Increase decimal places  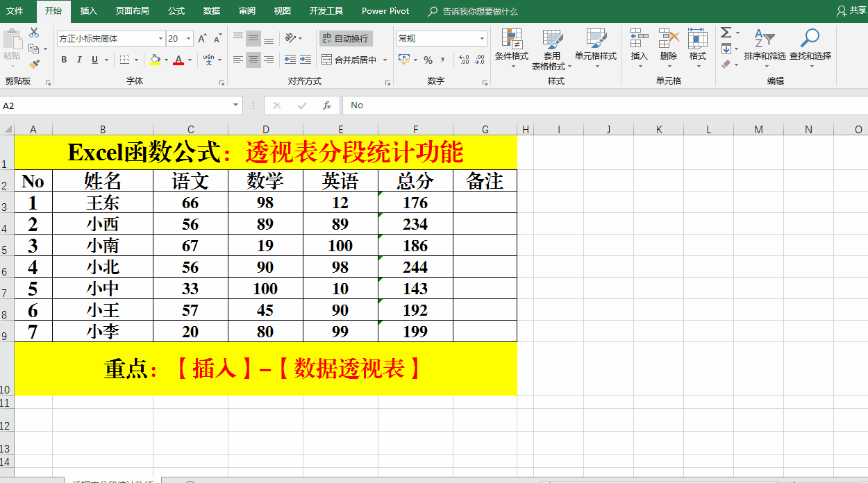464,60
